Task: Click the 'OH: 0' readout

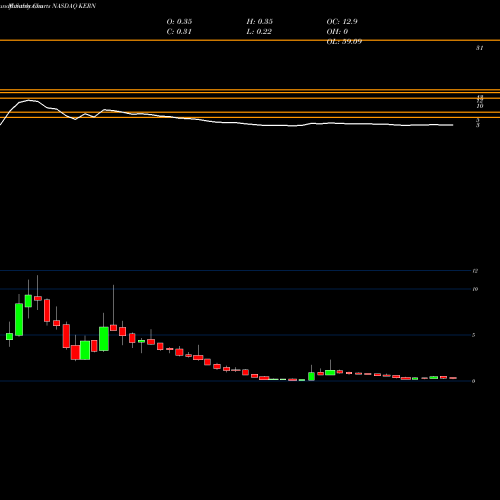Action: tap(337, 32)
